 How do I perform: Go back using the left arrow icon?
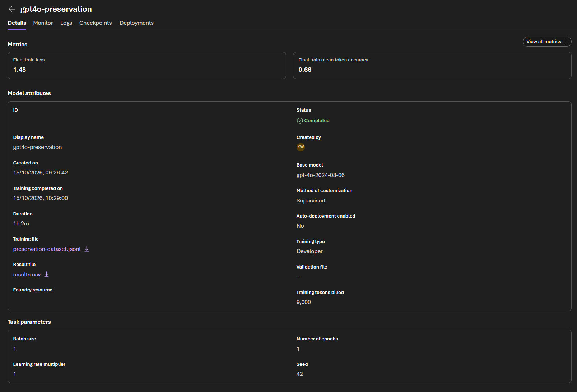(x=12, y=9)
